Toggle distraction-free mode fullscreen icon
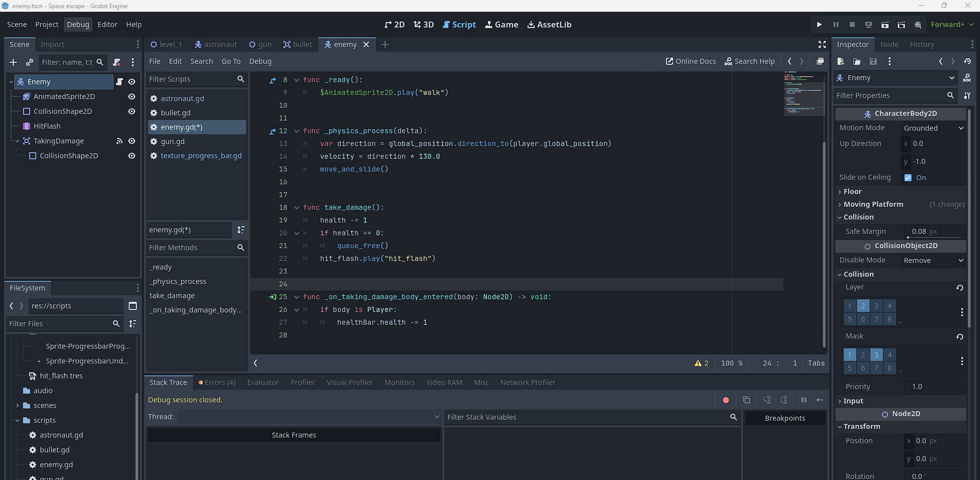980x480 pixels. point(822,45)
